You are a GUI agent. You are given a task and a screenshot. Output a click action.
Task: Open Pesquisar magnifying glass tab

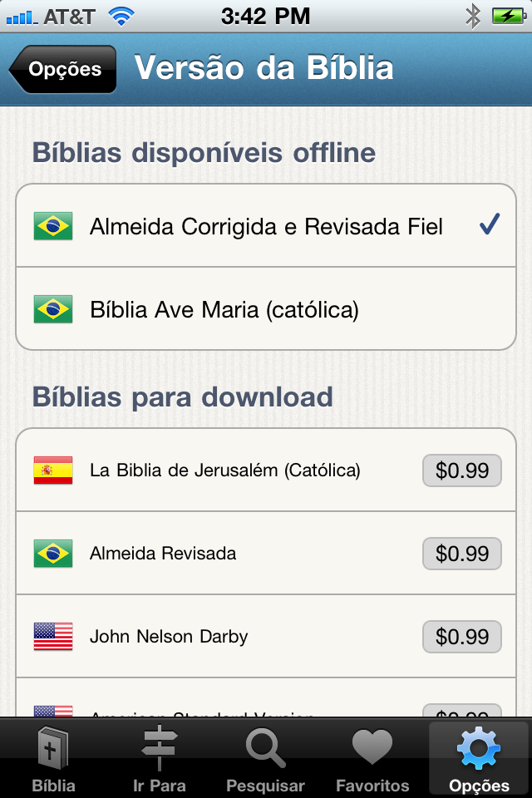pyautogui.click(x=265, y=747)
